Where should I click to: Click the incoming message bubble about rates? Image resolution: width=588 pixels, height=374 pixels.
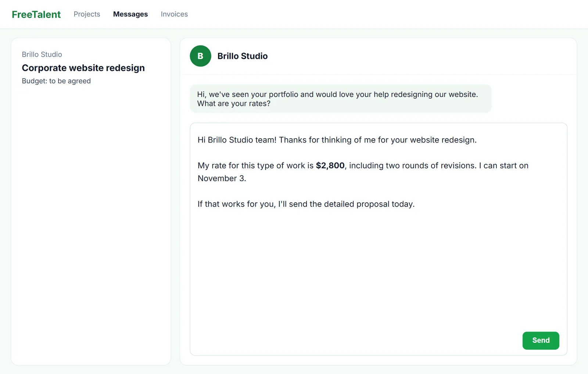coord(341,99)
